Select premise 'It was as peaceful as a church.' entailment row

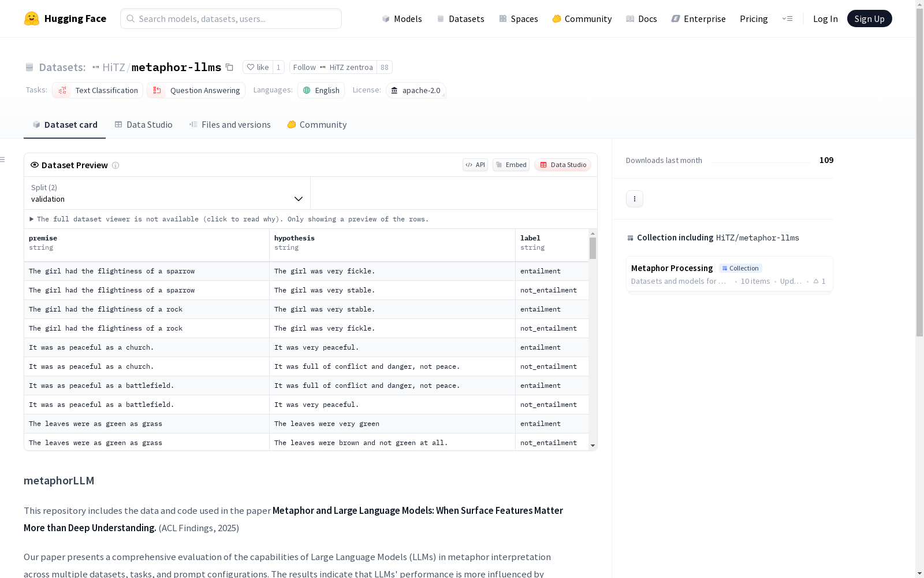point(147,347)
